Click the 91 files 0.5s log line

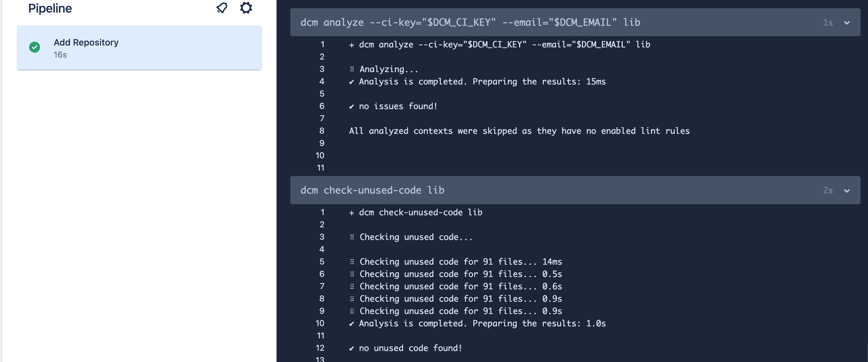pyautogui.click(x=456, y=274)
